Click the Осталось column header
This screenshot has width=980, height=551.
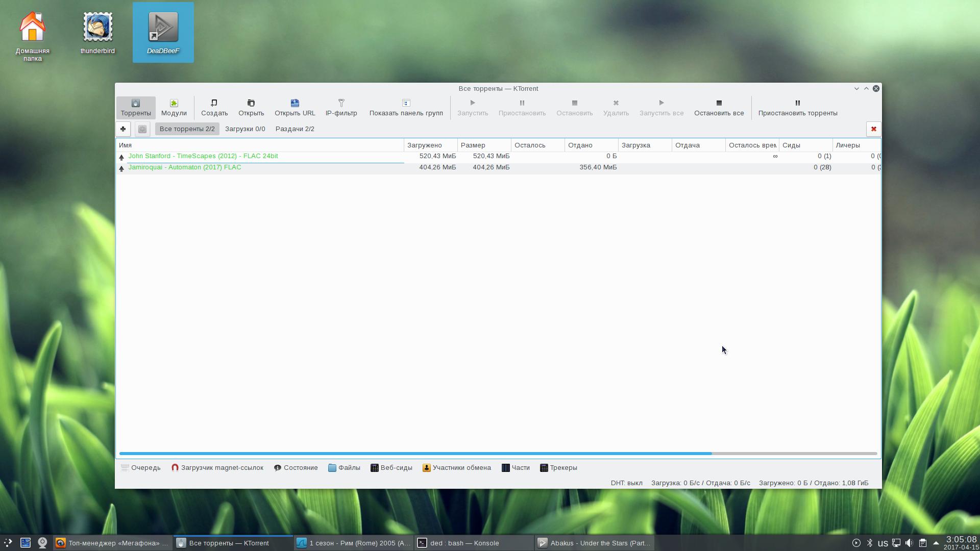click(x=538, y=145)
